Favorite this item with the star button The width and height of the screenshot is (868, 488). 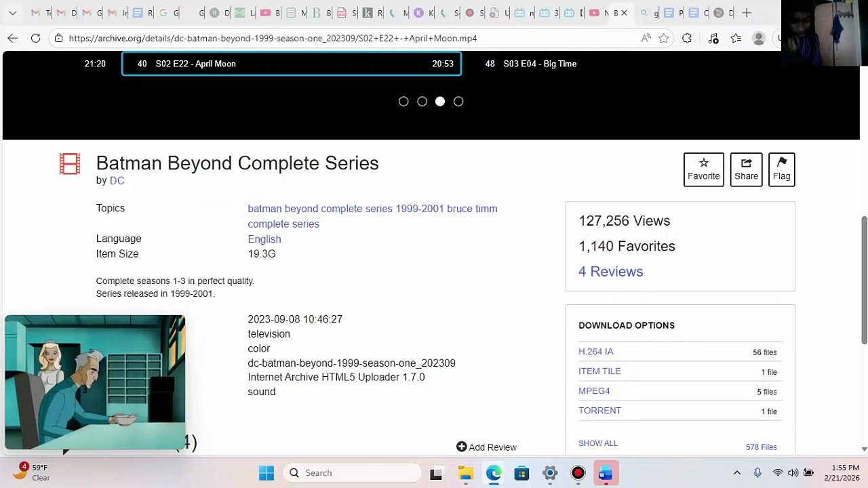pos(704,169)
